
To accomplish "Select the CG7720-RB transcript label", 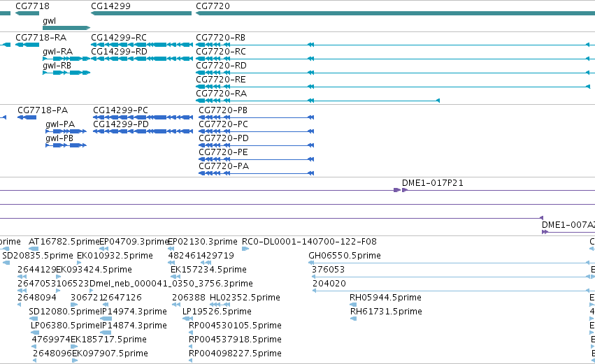I will (220, 38).
